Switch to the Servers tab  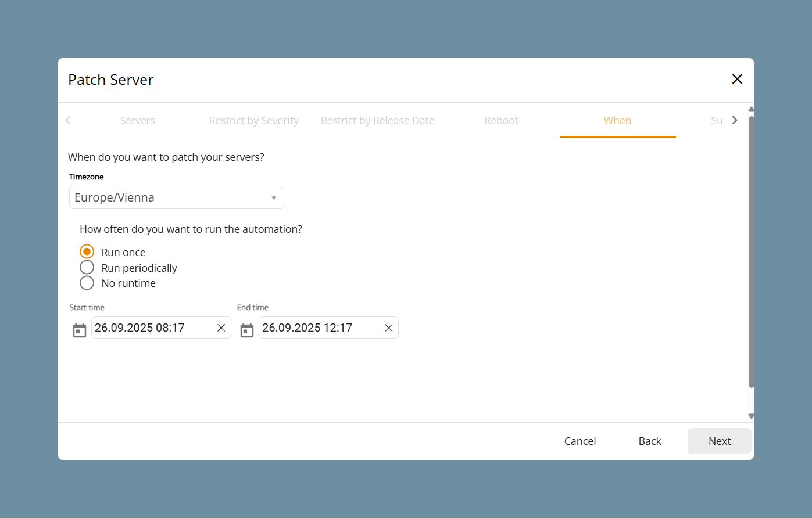pos(138,120)
